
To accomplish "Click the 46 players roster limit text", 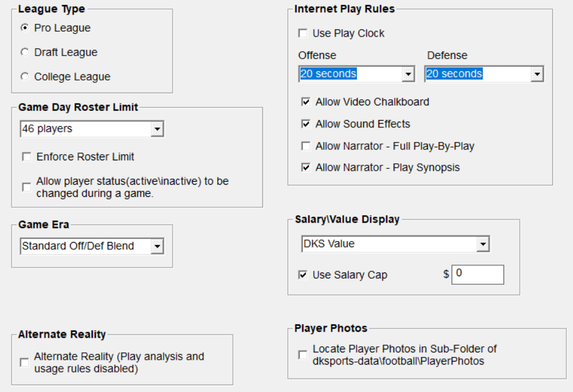I will (48, 129).
